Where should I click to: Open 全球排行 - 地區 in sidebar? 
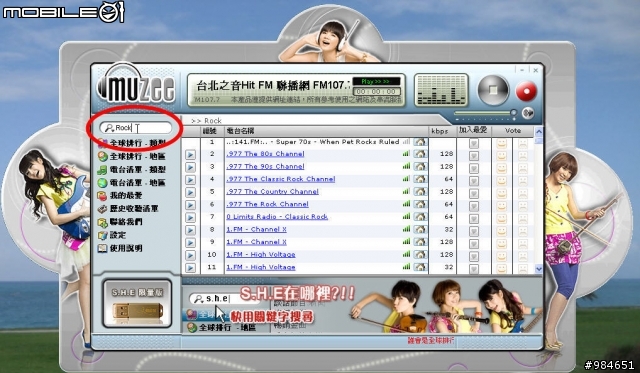[x=132, y=156]
